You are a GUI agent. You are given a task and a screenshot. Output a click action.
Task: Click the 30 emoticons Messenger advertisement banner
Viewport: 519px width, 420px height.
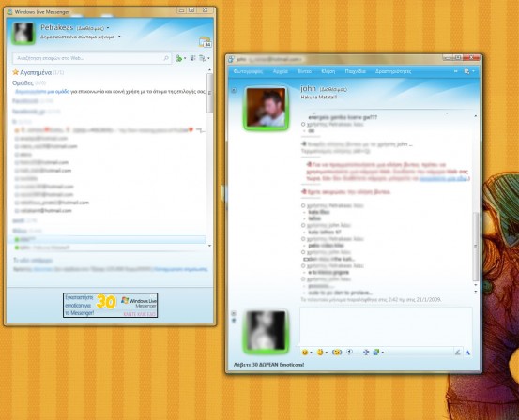tap(110, 305)
